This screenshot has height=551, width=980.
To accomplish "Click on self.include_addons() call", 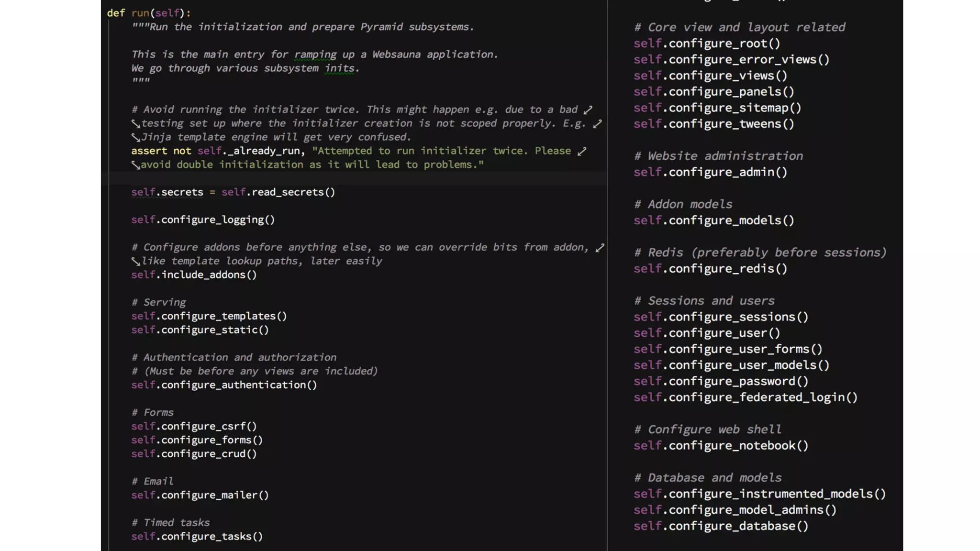I will click(x=194, y=275).
